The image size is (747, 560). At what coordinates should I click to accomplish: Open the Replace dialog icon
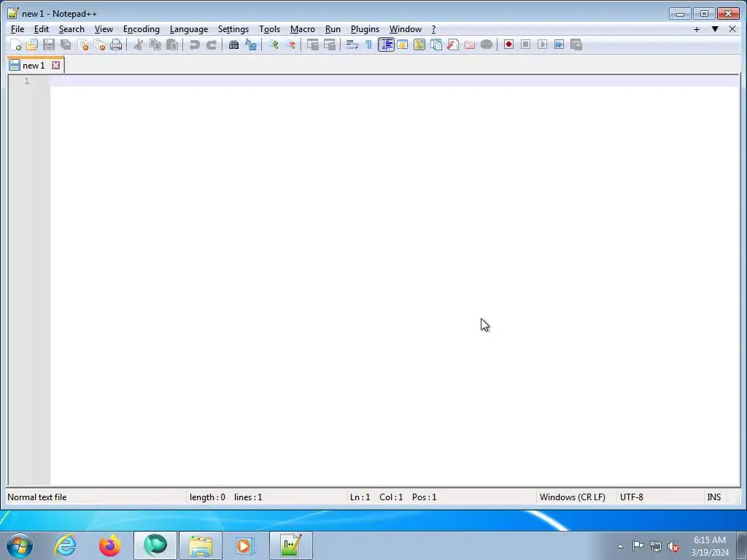tap(251, 44)
